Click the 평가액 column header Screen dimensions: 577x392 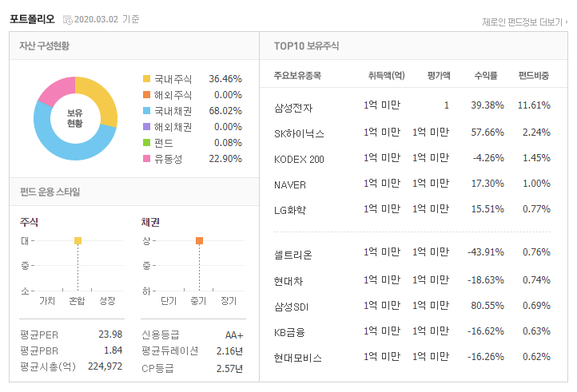pos(439,76)
